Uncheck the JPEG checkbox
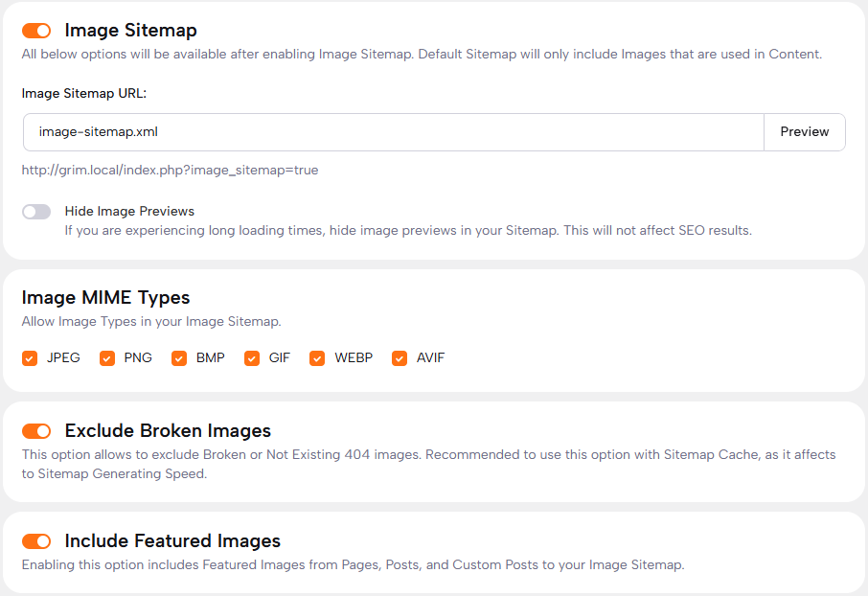This screenshot has height=596, width=868. [30, 358]
